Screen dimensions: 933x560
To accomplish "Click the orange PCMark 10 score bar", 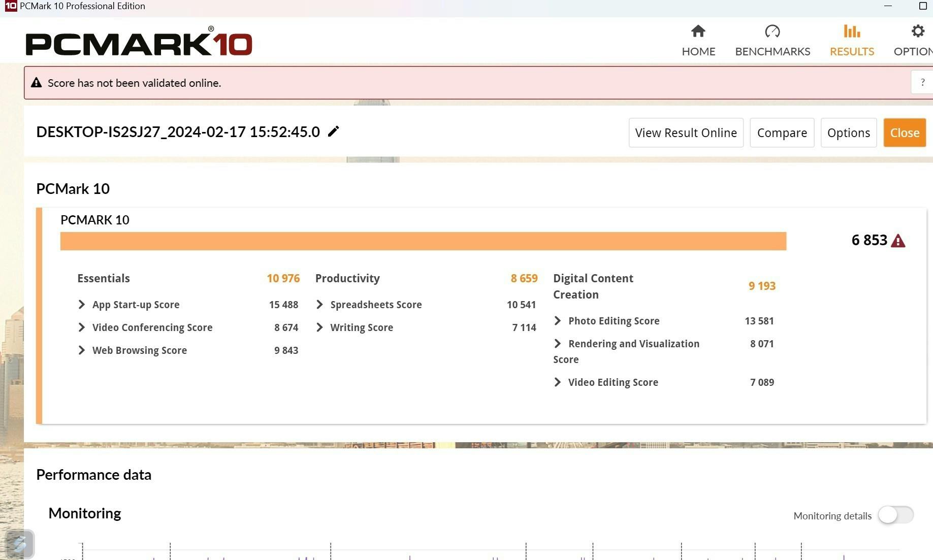I will [423, 241].
